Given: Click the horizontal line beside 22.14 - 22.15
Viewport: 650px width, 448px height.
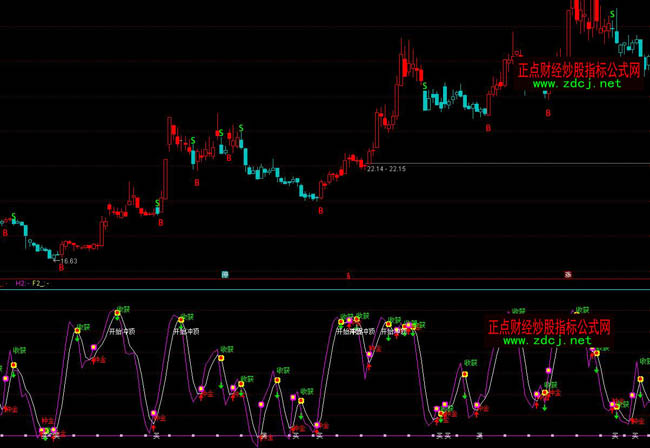Looking at the screenshot, I should pos(520,163).
